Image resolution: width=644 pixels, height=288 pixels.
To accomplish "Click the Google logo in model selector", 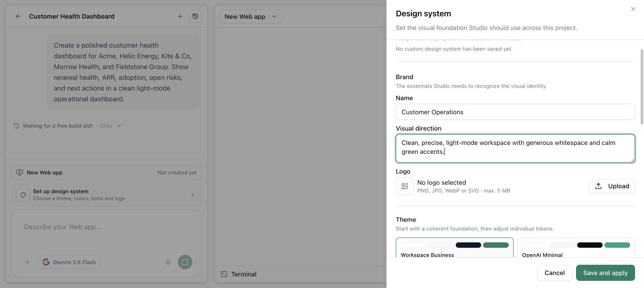I will [46, 262].
